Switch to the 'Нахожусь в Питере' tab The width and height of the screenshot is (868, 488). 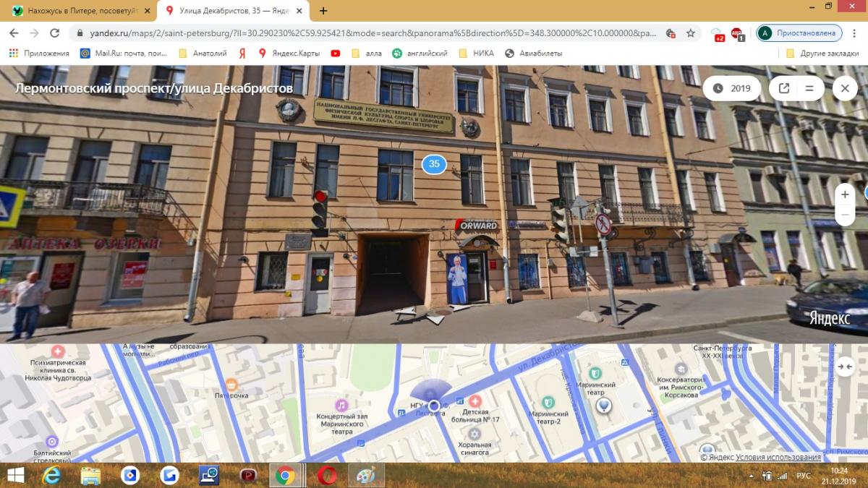[80, 11]
